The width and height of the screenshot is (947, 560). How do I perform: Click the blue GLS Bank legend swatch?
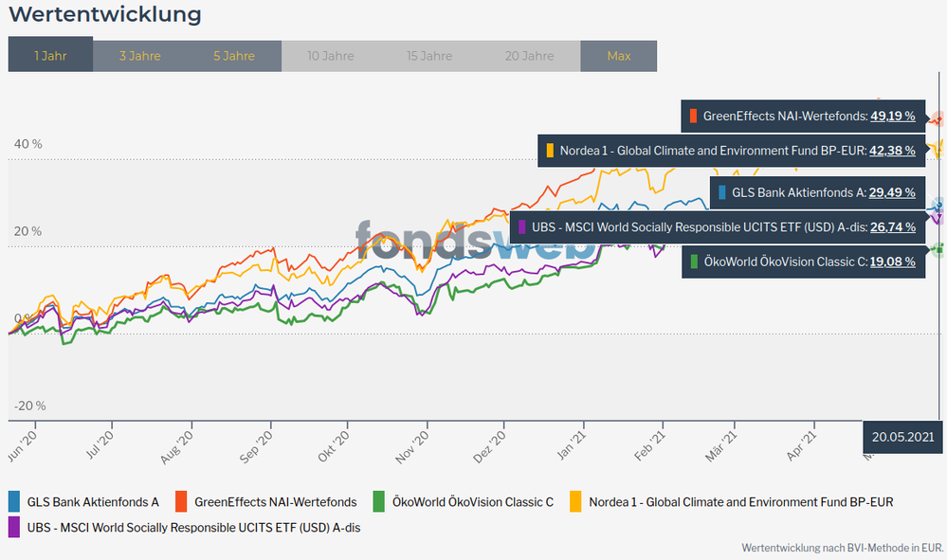point(14,501)
